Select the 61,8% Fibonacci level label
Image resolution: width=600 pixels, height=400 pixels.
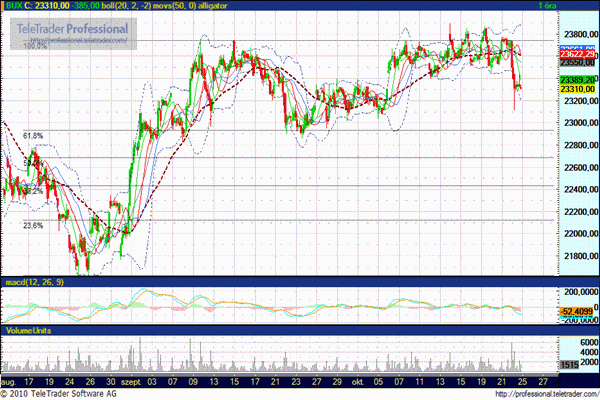click(x=33, y=135)
